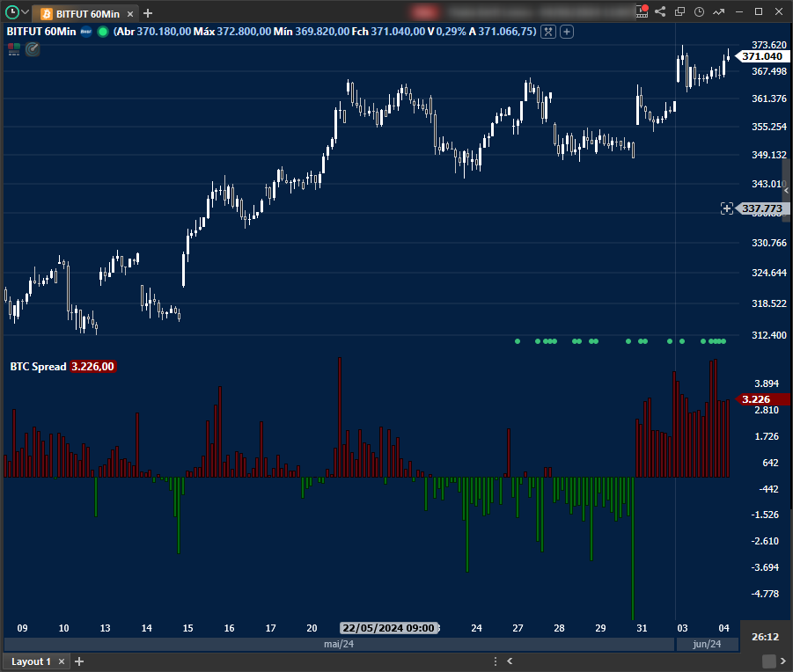Image resolution: width=793 pixels, height=672 pixels.
Task: Click the jun/24 month bar
Action: 707,644
